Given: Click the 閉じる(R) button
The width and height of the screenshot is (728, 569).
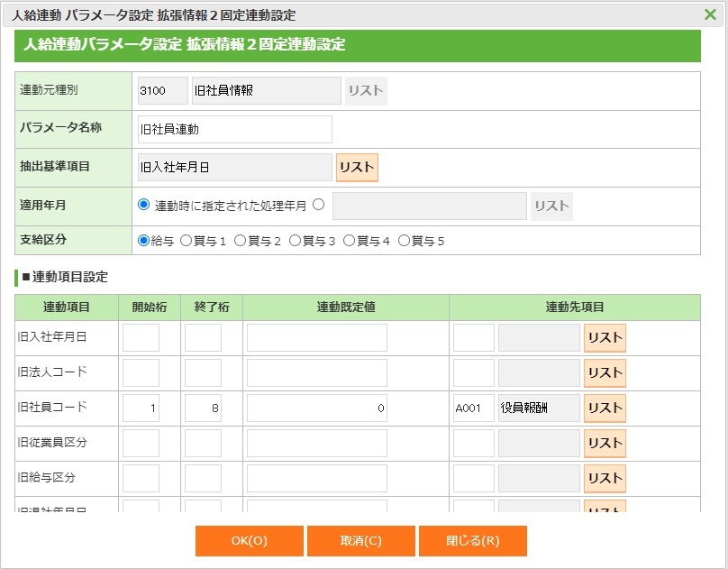Looking at the screenshot, I should [472, 541].
